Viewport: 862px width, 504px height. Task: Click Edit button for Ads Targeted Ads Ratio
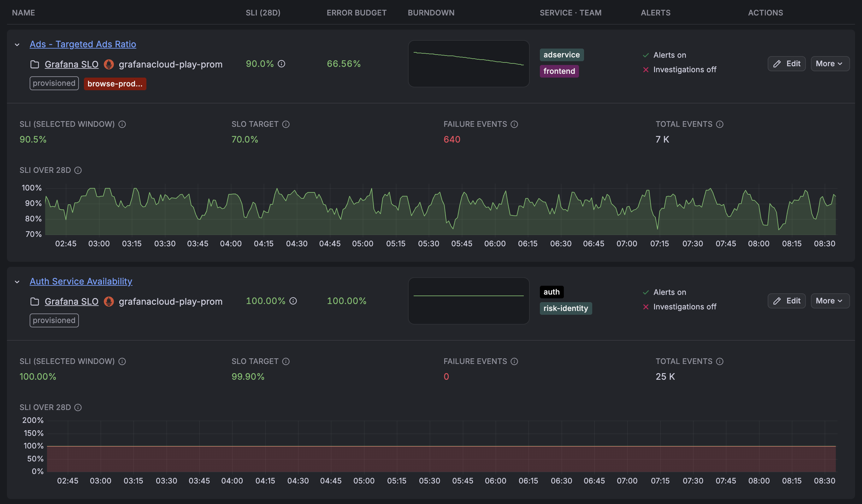pos(786,64)
